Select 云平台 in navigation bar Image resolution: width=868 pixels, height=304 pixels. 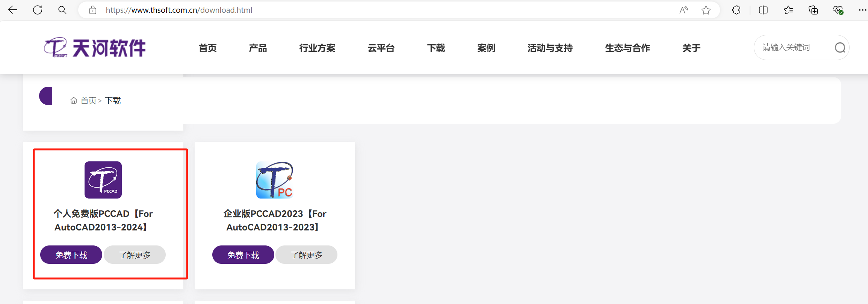(381, 48)
